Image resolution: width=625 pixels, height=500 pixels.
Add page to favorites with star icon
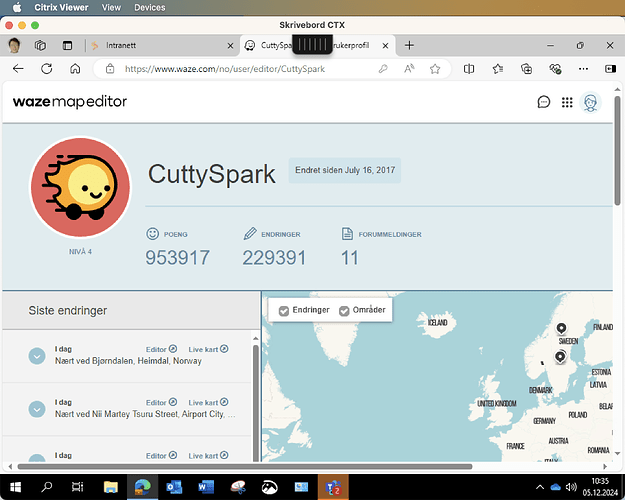[x=435, y=69]
